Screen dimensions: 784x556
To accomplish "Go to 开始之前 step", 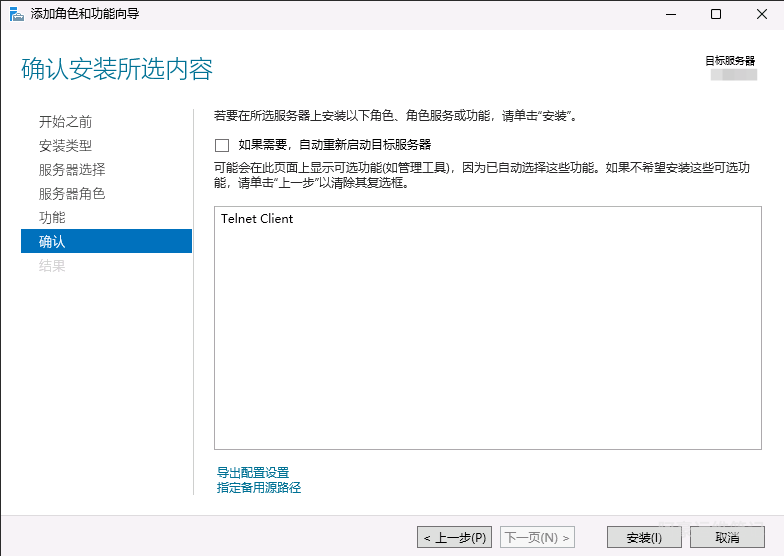I will [66, 122].
